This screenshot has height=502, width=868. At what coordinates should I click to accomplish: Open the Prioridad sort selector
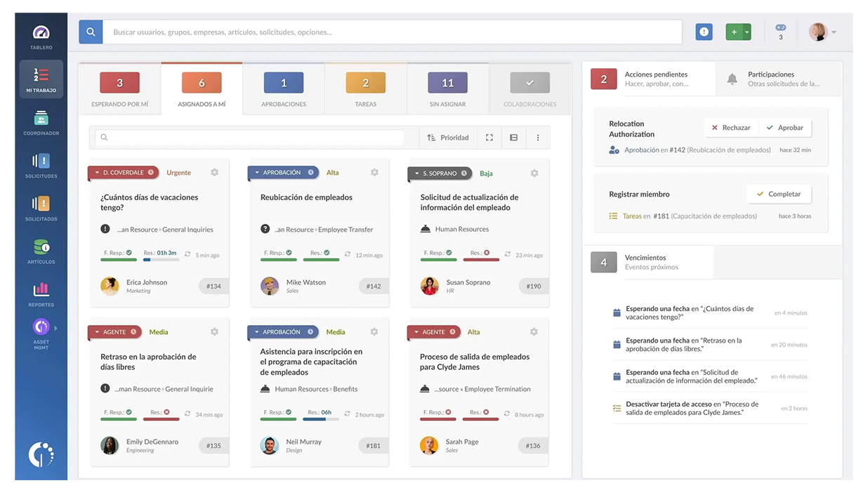(x=448, y=138)
